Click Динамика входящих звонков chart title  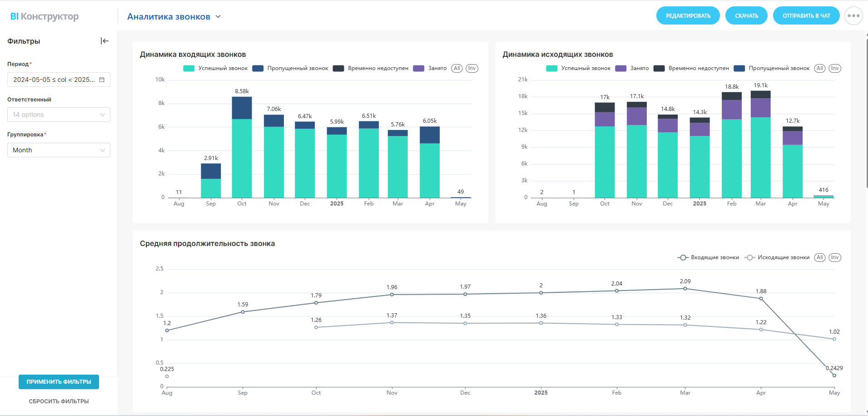coord(193,55)
